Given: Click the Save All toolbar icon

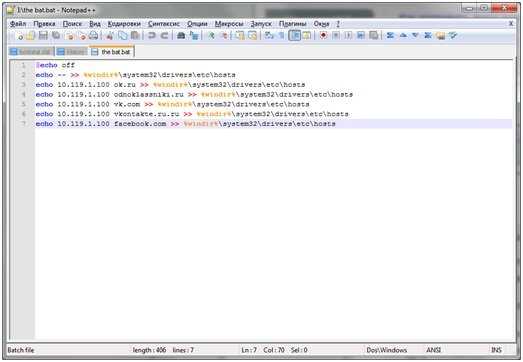Looking at the screenshot, I should (x=56, y=36).
